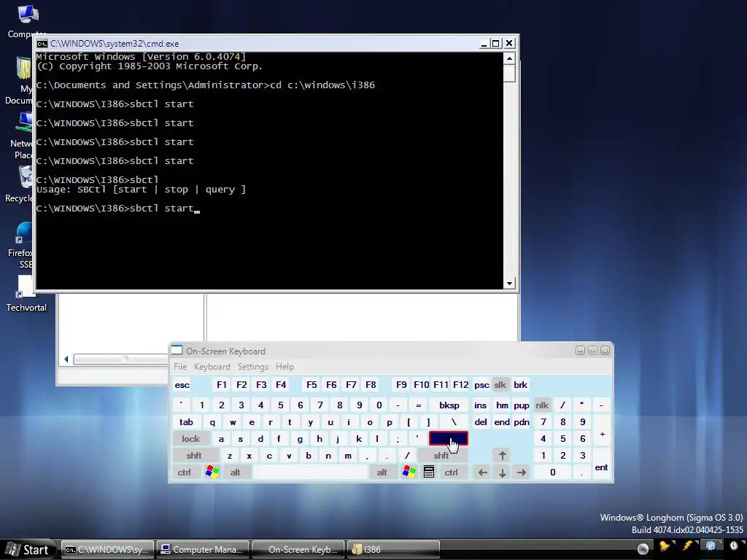
Task: Click the F5 key on On-Screen Keyboard
Action: 311,385
